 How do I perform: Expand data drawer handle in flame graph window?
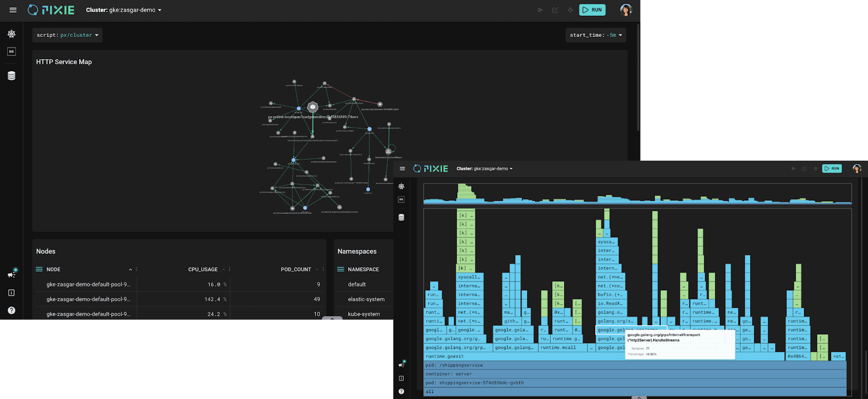coord(639,397)
